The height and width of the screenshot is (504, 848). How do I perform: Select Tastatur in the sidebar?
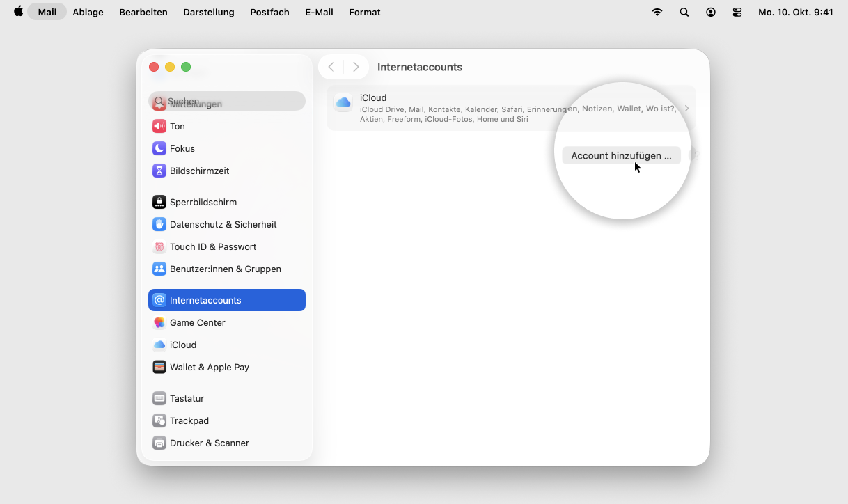tap(187, 398)
